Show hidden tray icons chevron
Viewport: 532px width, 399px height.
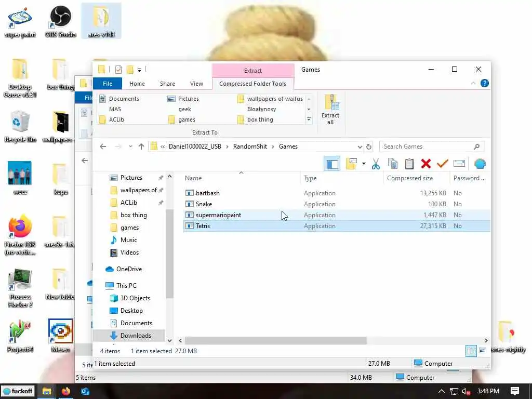click(441, 391)
